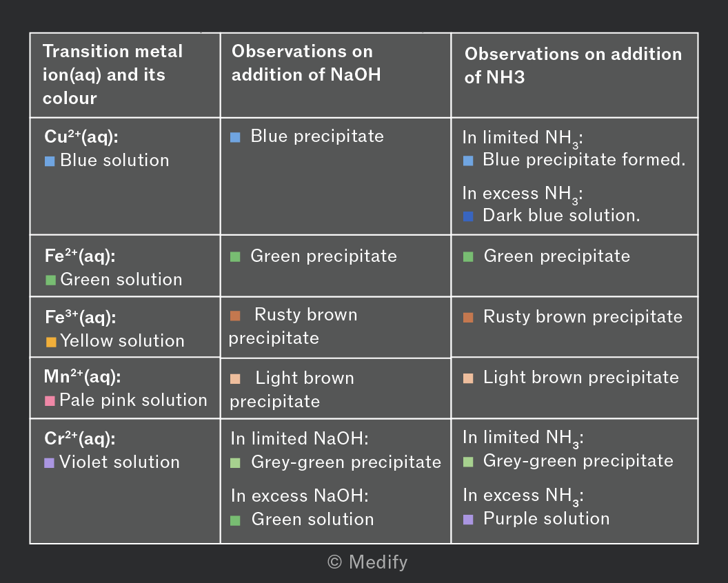This screenshot has width=728, height=583.
Task: Click the 'Observations on addition of NaOH' header
Action: pyautogui.click(x=306, y=63)
